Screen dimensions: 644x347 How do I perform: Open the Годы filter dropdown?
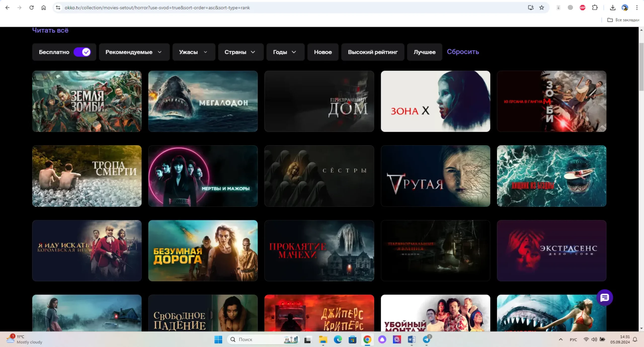(285, 52)
